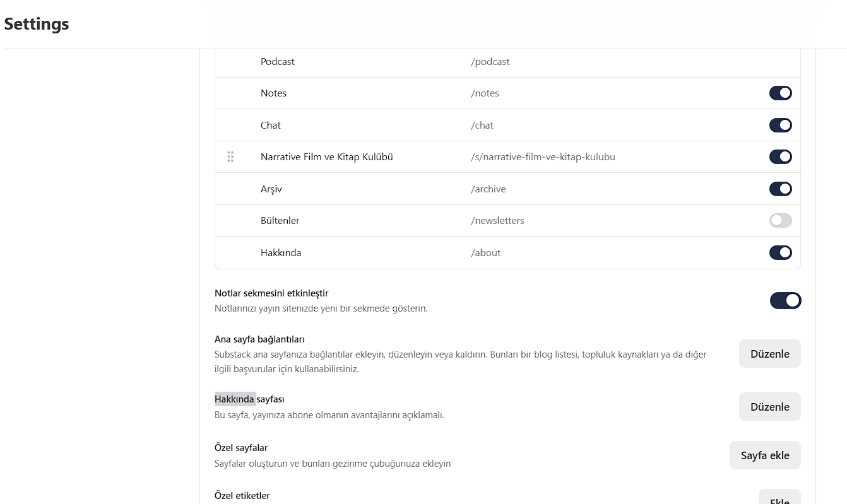847x504 pixels.
Task: Click the highlighted Hakkında sayfası title
Action: coord(249,399)
